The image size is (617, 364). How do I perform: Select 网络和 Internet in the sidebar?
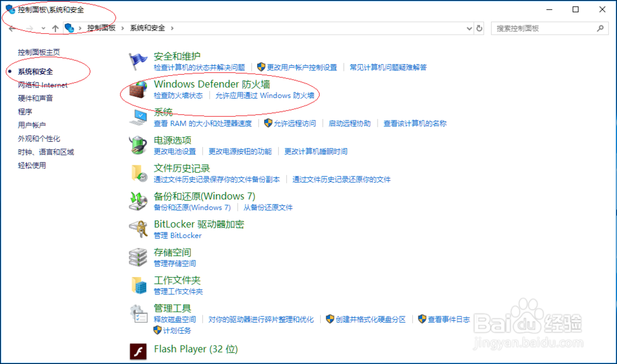tap(43, 85)
